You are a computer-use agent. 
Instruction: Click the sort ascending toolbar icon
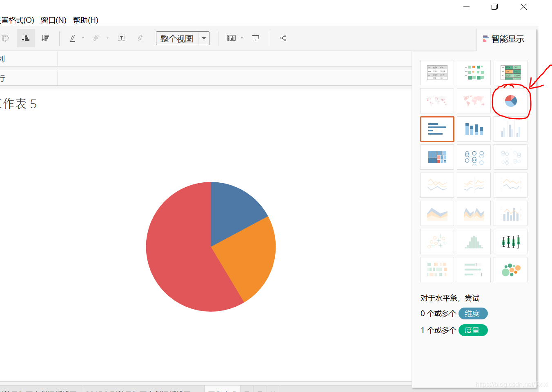26,38
